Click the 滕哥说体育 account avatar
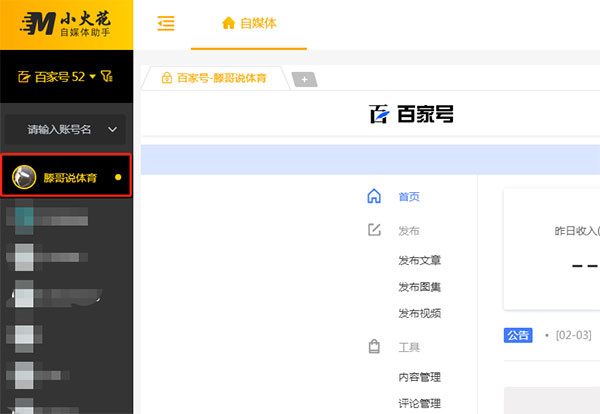The image size is (600, 414). click(x=24, y=177)
